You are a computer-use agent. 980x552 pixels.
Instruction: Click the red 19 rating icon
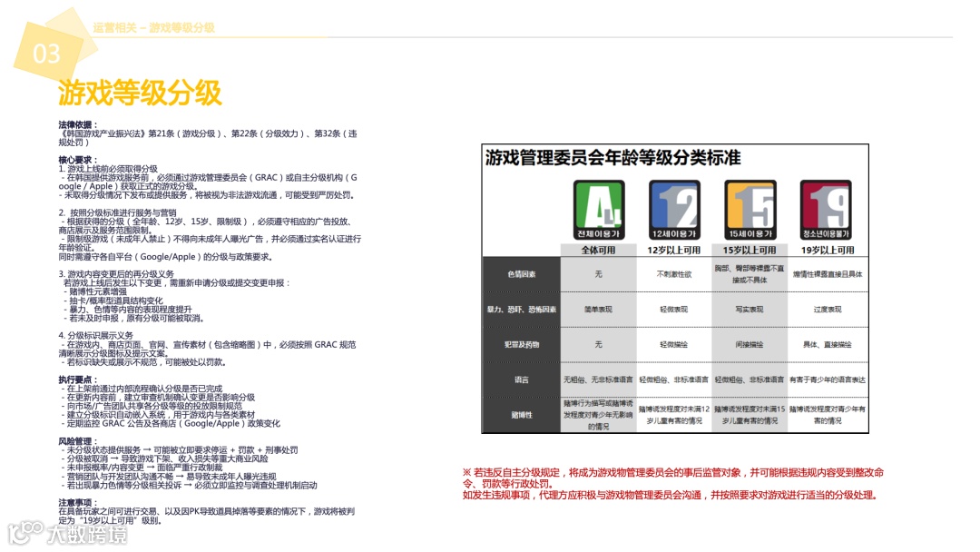pos(827,210)
